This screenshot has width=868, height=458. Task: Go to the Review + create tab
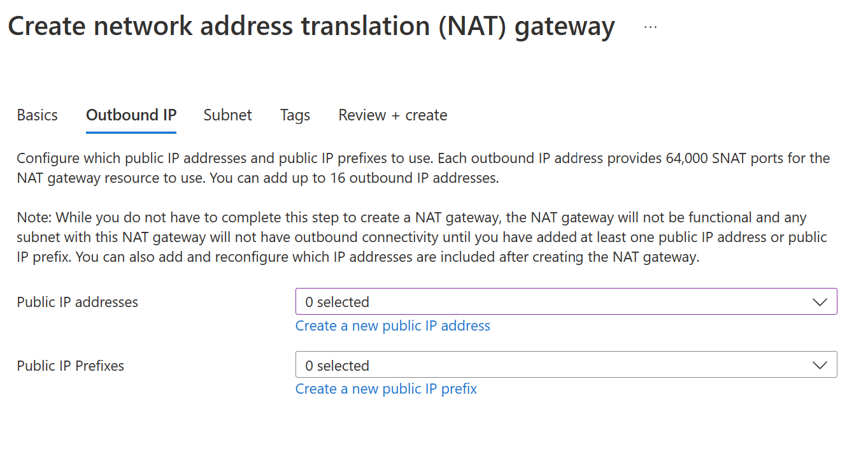pyautogui.click(x=392, y=115)
